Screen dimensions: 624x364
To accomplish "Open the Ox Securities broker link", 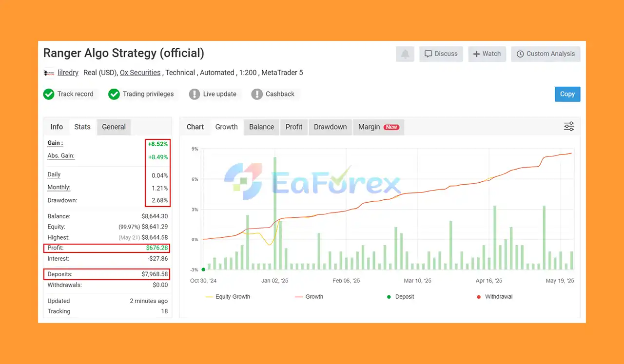I will (x=140, y=73).
